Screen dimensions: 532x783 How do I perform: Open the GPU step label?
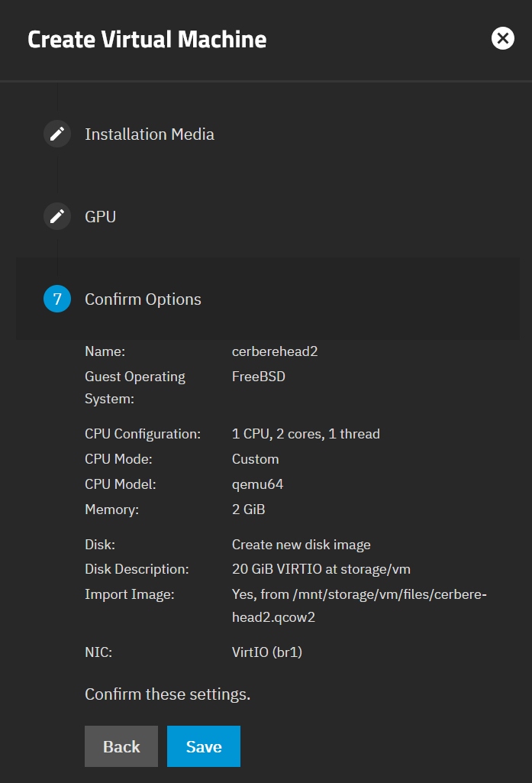100,217
